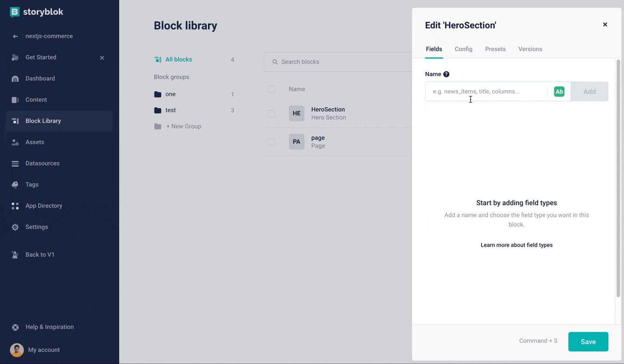
Task: Click Back to V1 label
Action: click(40, 255)
